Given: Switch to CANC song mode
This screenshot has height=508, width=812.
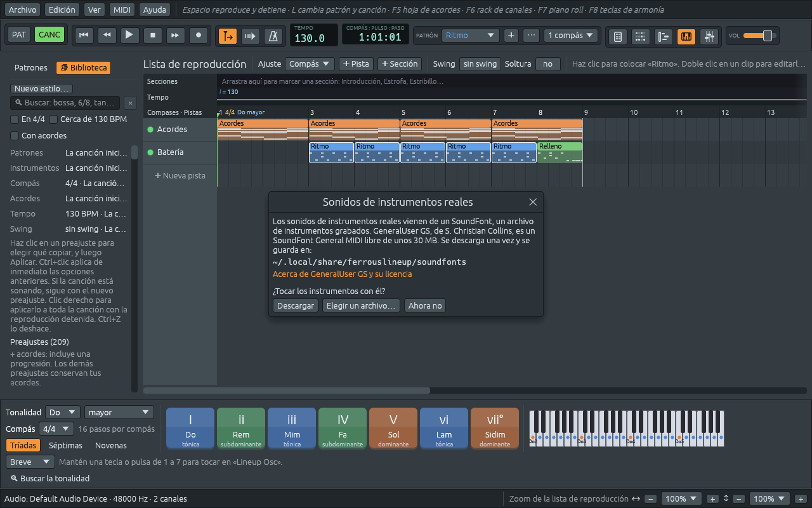Looking at the screenshot, I should click(x=49, y=35).
